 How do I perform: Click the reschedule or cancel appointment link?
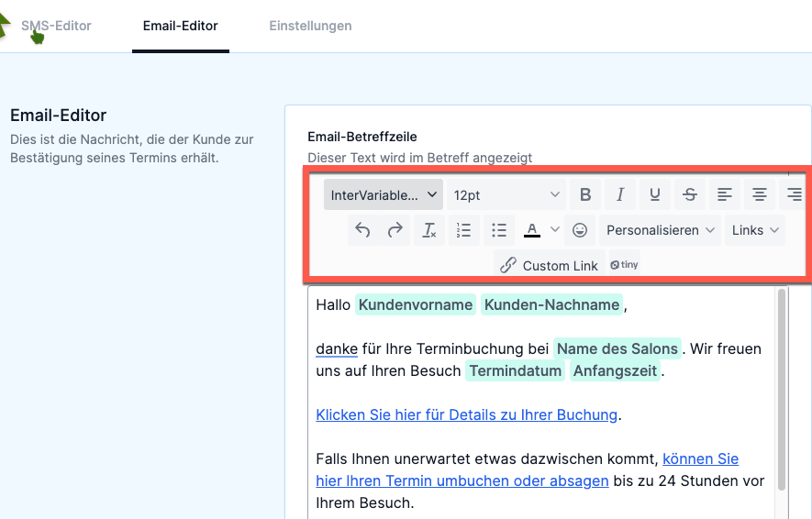[x=462, y=480]
